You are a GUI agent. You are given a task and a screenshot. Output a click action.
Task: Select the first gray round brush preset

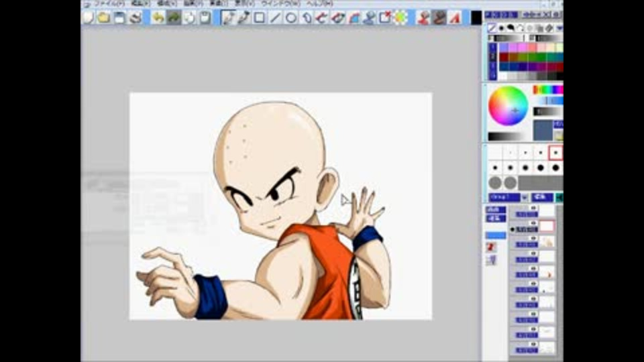click(495, 182)
